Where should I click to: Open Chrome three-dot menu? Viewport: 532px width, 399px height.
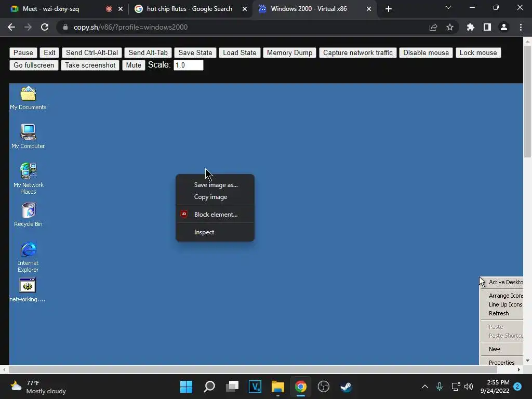(x=521, y=27)
